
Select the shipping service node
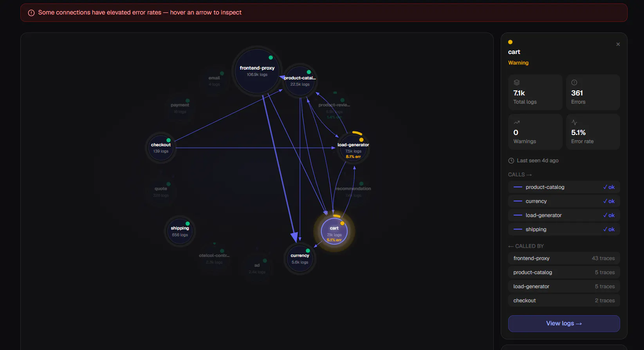pyautogui.click(x=180, y=232)
